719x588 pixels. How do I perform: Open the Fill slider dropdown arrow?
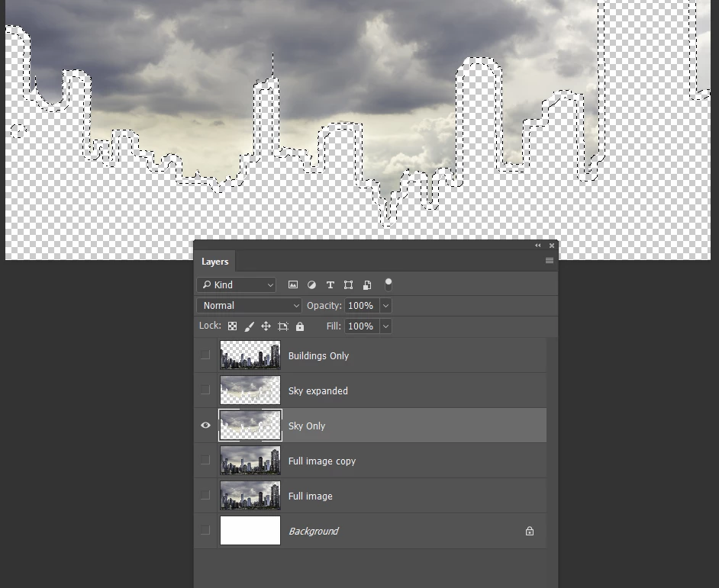click(385, 326)
